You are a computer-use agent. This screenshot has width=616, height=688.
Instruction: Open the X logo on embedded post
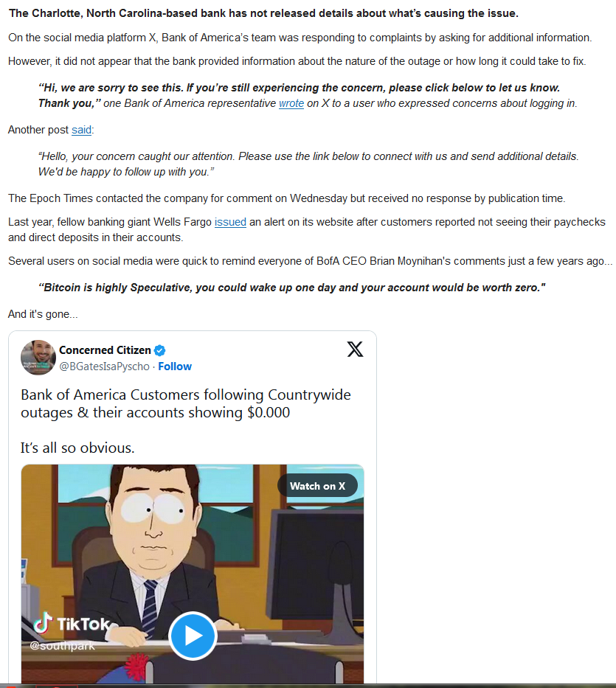point(355,350)
